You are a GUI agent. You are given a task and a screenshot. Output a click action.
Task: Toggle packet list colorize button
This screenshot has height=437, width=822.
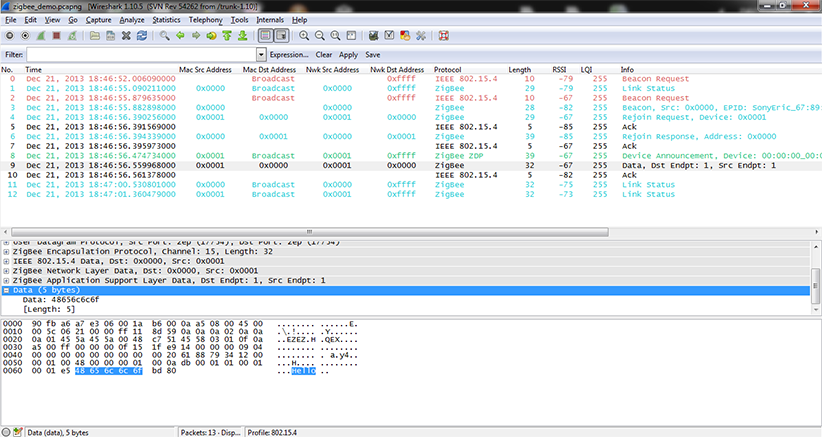click(265, 36)
